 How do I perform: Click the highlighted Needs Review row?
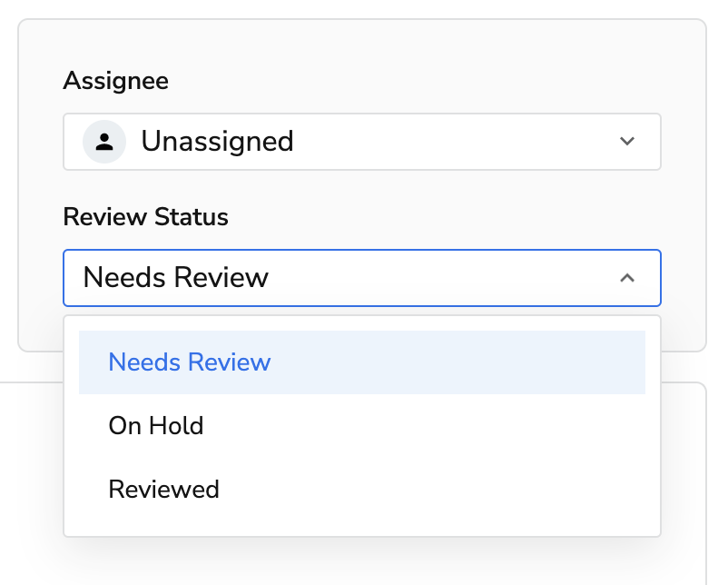pos(190,362)
